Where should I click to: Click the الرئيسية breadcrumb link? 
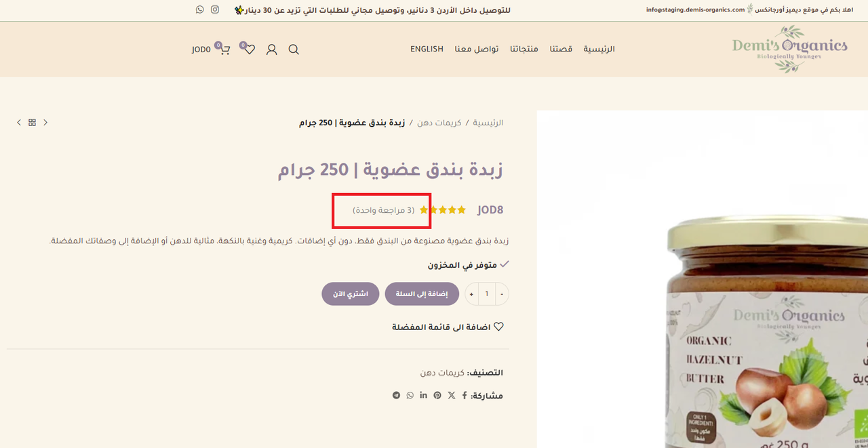coord(488,123)
